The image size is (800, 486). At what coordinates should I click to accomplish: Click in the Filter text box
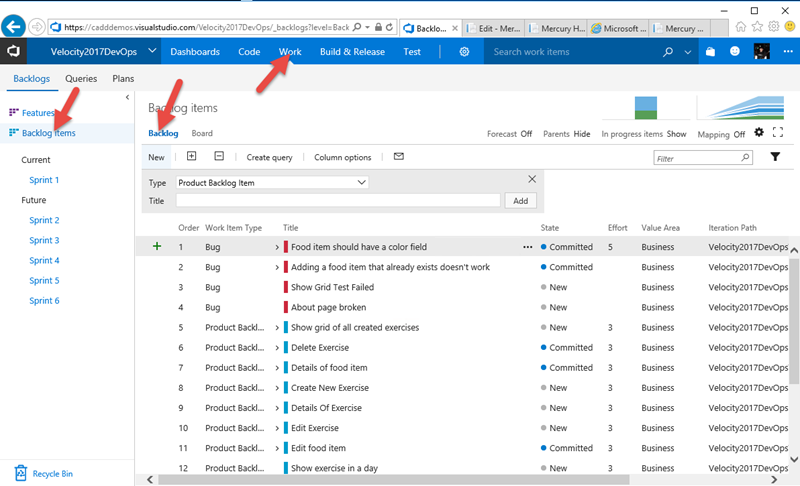703,158
